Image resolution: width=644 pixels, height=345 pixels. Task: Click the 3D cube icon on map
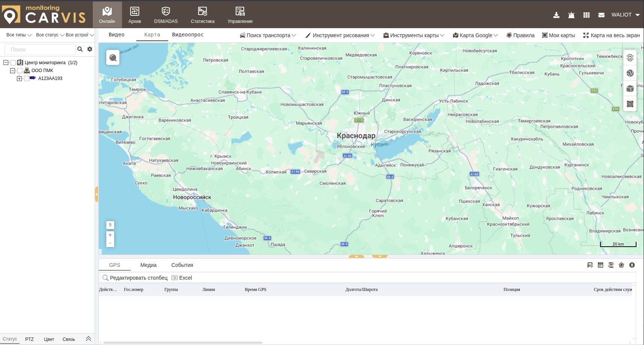pos(630,89)
